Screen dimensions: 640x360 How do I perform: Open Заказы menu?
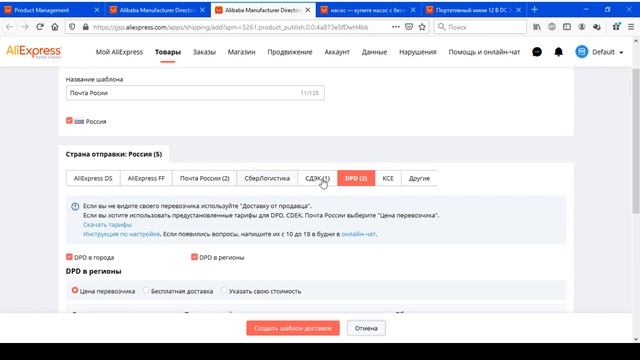204,52
